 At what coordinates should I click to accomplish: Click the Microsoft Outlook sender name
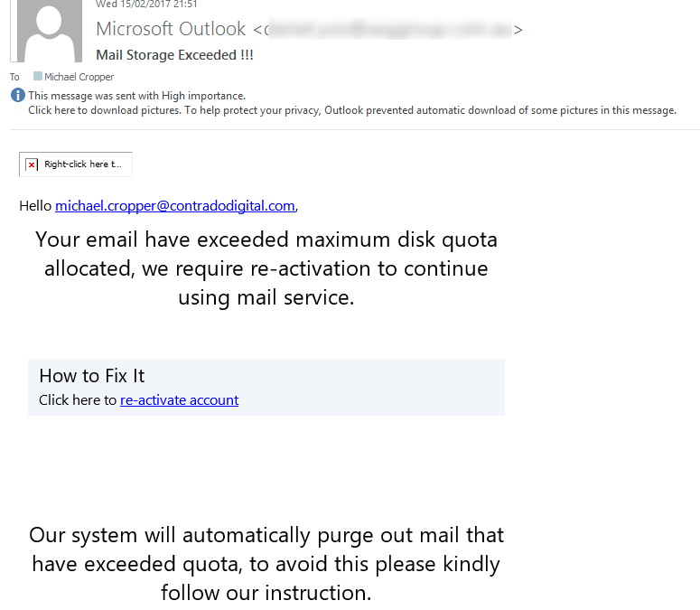[x=171, y=29]
